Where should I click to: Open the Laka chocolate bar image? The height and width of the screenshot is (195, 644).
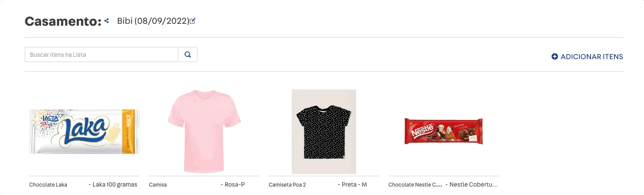[x=84, y=131]
